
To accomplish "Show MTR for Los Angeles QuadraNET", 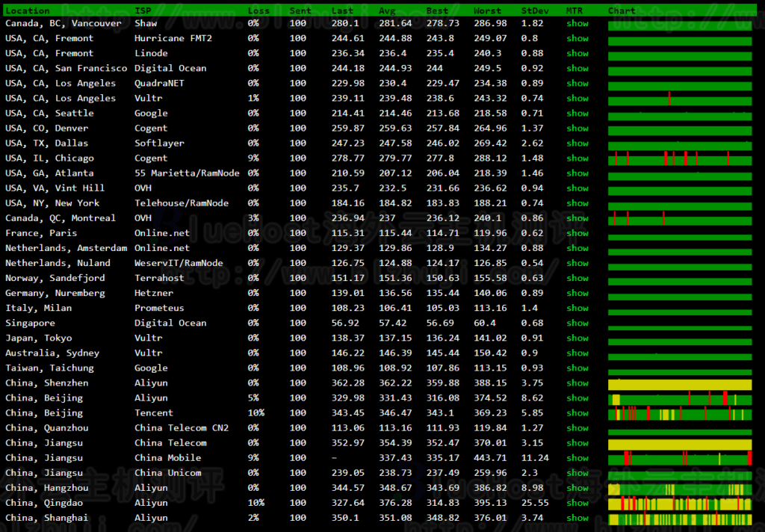I will [577, 84].
